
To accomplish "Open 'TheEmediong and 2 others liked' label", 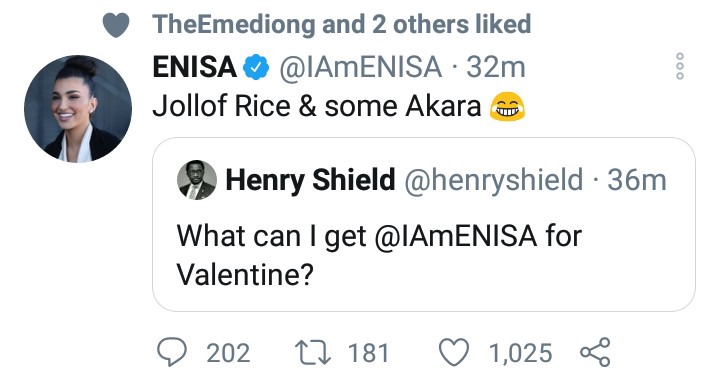I will tap(342, 24).
